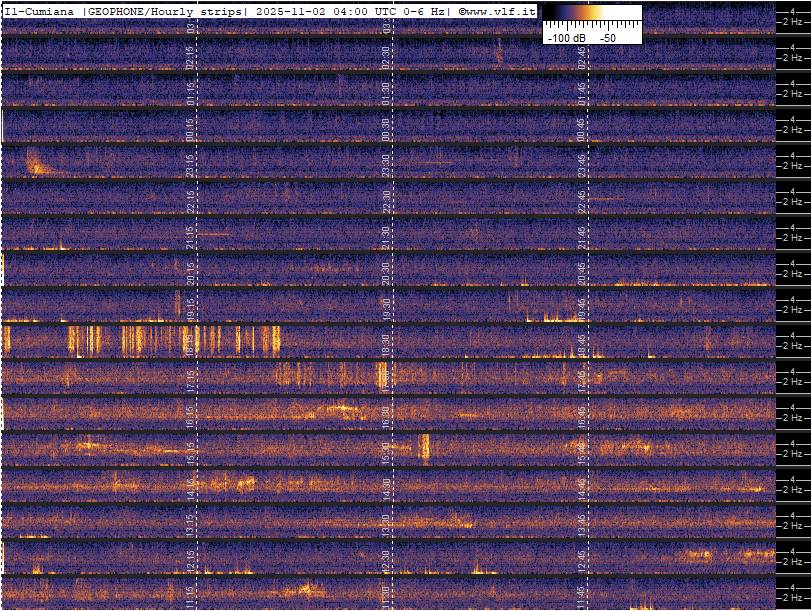Click the 22:45 time marker
The image size is (812, 611).
tap(581, 200)
